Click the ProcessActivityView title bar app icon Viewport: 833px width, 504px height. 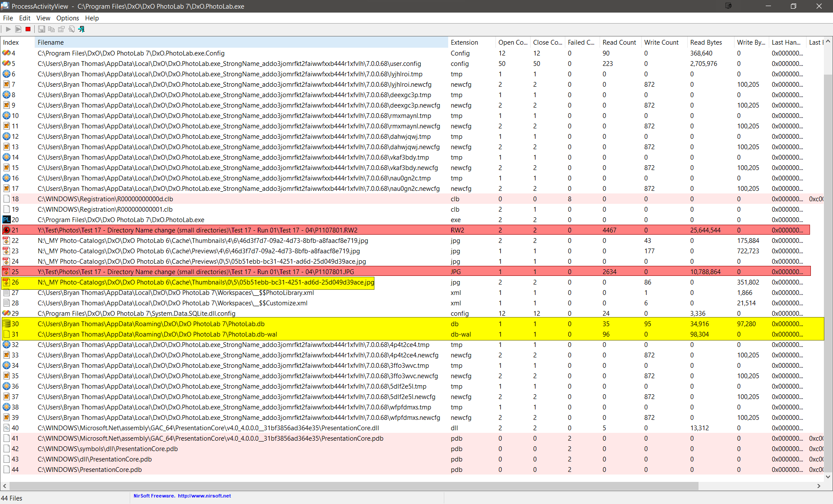5,6
